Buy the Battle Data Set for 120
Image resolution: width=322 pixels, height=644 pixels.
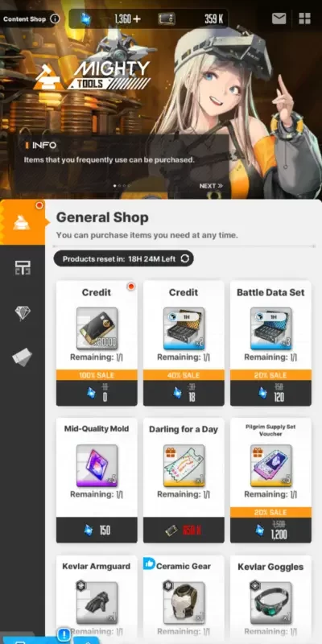270,343
